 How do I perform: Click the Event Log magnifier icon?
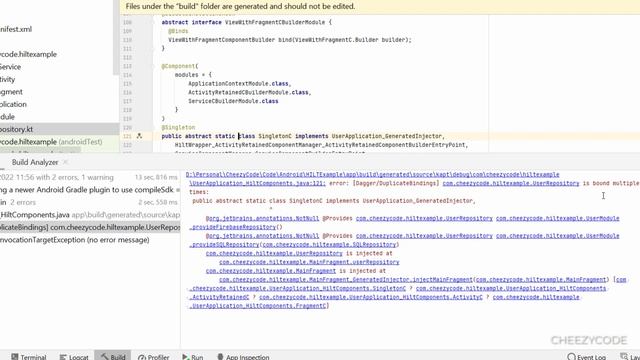[571, 357]
